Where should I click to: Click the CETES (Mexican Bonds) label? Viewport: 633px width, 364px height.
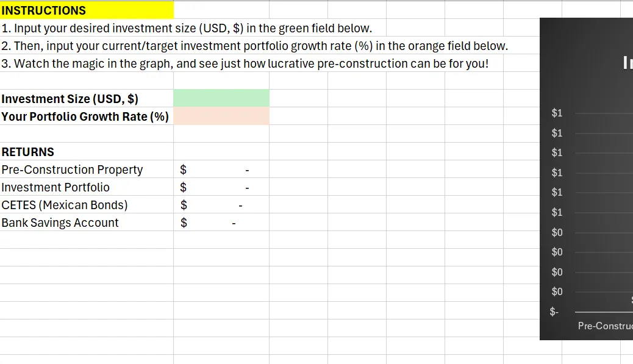pyautogui.click(x=65, y=205)
